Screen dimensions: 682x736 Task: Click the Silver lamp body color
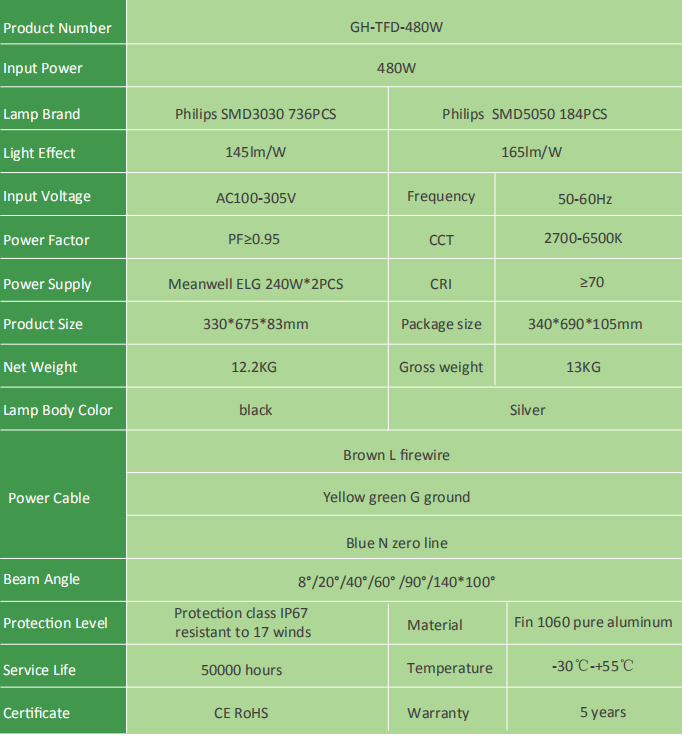tap(536, 409)
